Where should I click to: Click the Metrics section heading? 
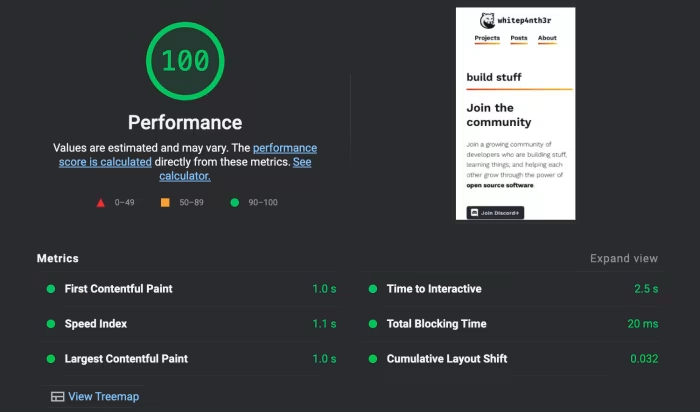(58, 258)
